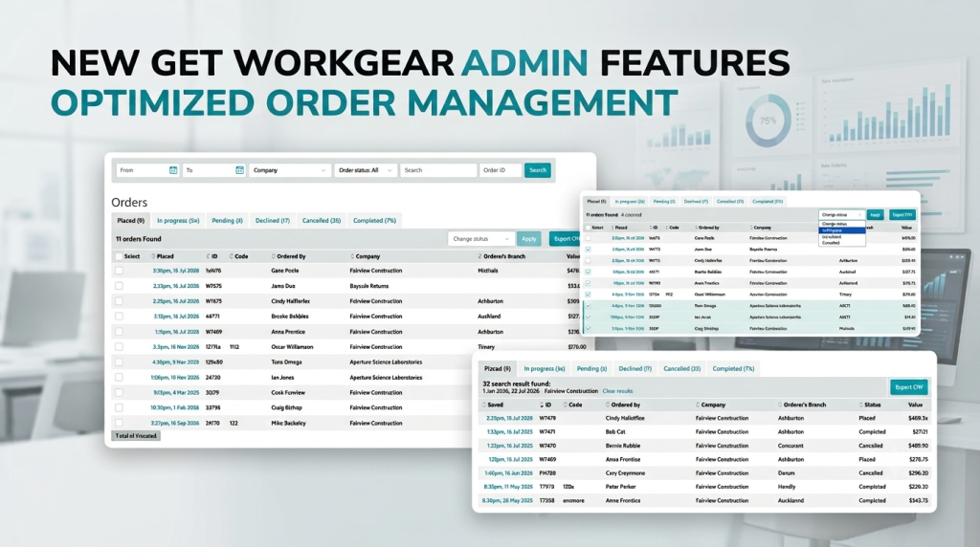The height and width of the screenshot is (547, 980).
Task: Click Export CSV button in main Orders panel
Action: click(565, 239)
